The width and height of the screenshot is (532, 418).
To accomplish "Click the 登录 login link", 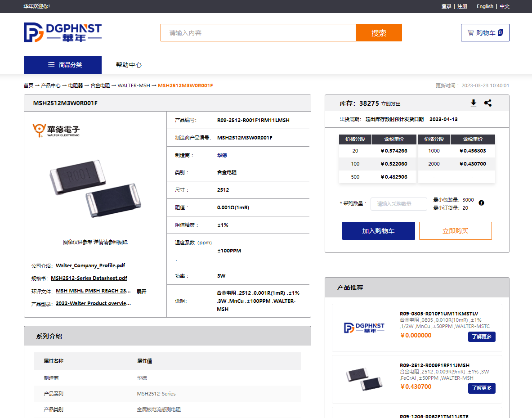I will pyautogui.click(x=446, y=6).
